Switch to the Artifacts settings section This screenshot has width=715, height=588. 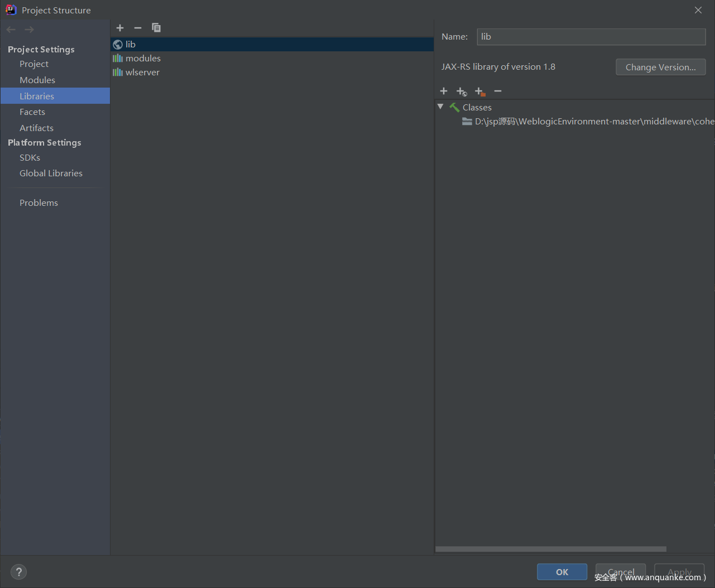[x=36, y=128]
